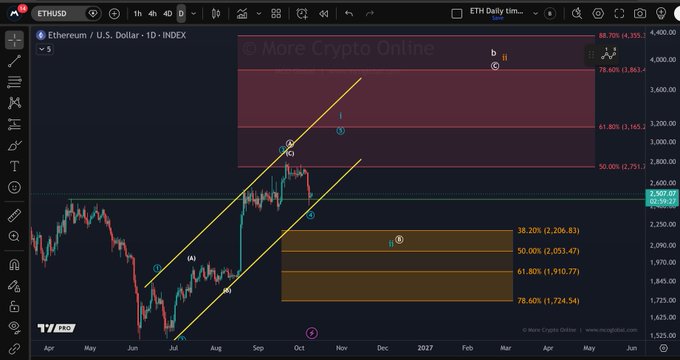Switch to the 4D timeframe
The width and height of the screenshot is (680, 360).
coord(167,14)
